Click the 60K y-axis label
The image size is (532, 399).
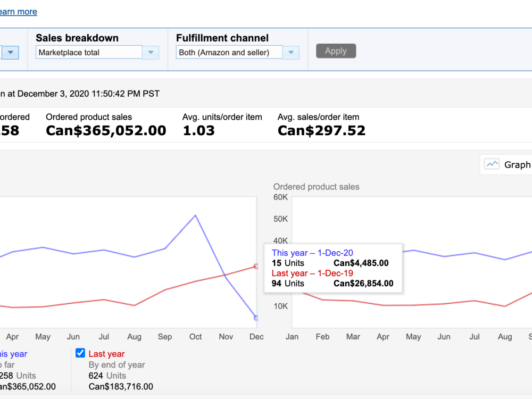pyautogui.click(x=280, y=197)
